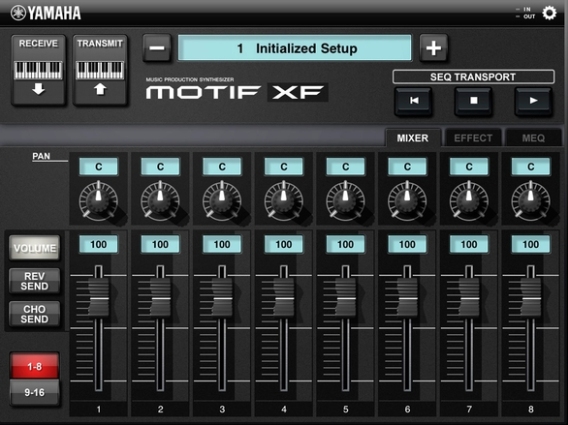Click the pan knob for channel 6

407,201
